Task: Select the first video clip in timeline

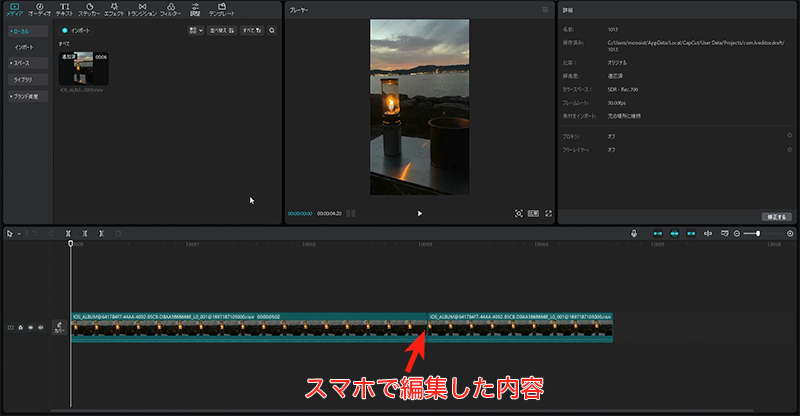Action: (249, 327)
